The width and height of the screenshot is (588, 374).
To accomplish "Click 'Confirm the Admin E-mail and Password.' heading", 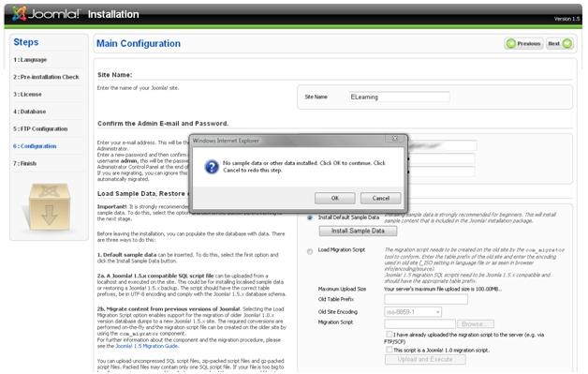I will [x=163, y=124].
